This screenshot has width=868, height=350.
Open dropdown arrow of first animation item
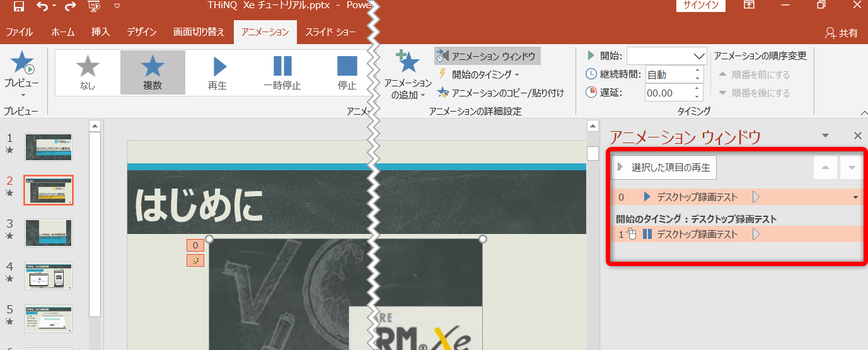855,197
